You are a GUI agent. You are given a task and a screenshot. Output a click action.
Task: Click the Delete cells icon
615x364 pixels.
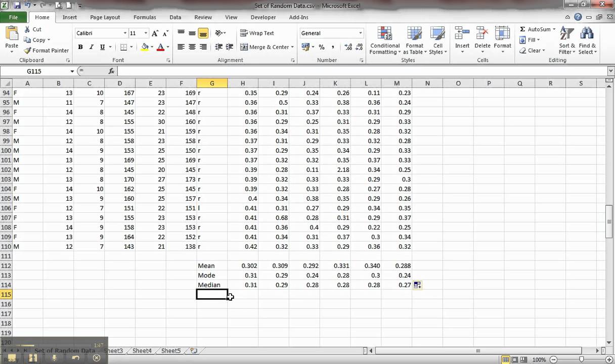[x=482, y=34]
